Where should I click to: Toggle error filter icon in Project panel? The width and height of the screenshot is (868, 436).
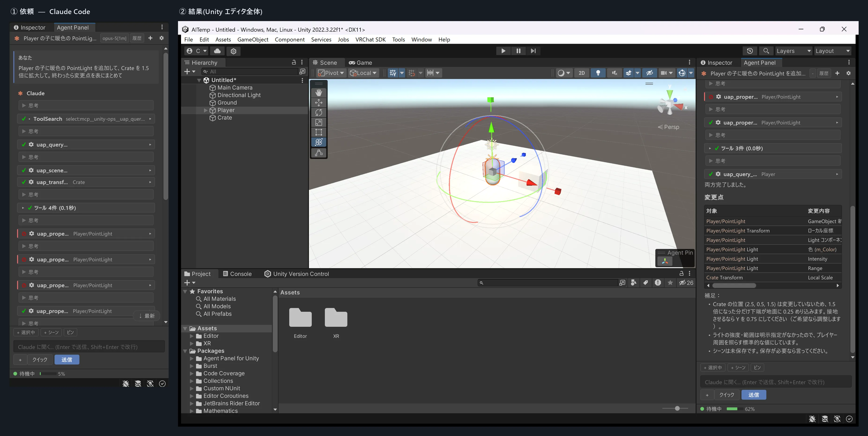[x=658, y=282]
